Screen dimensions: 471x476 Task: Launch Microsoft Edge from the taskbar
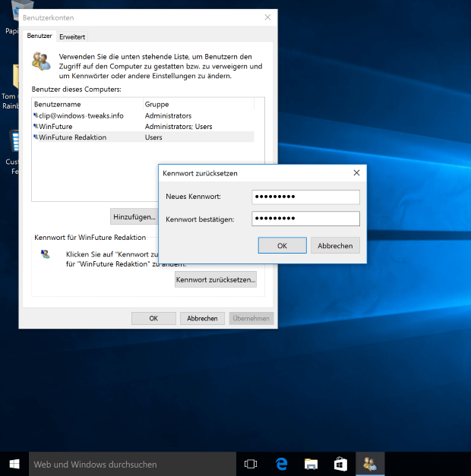click(281, 464)
